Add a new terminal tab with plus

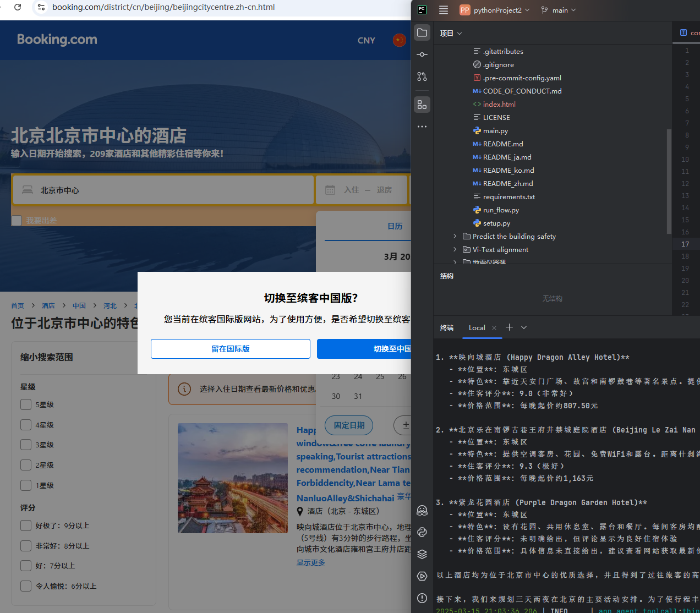509,327
